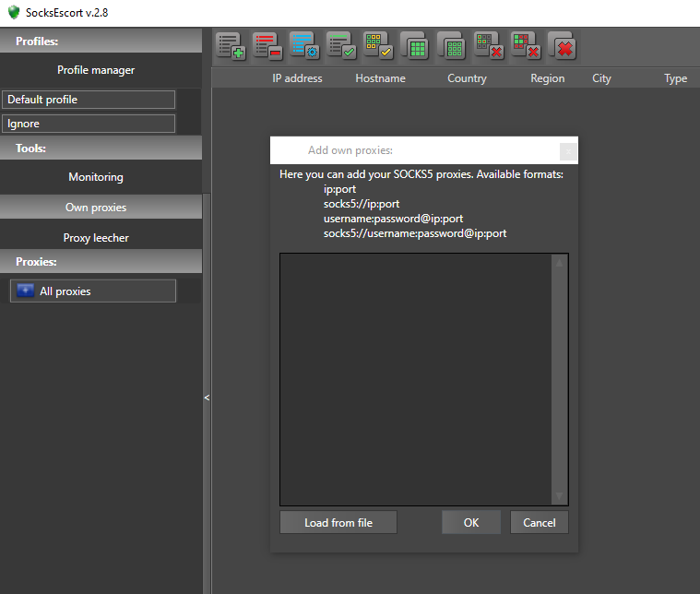Click the list icon with green checkmark
This screenshot has width=700, height=594.
click(341, 46)
